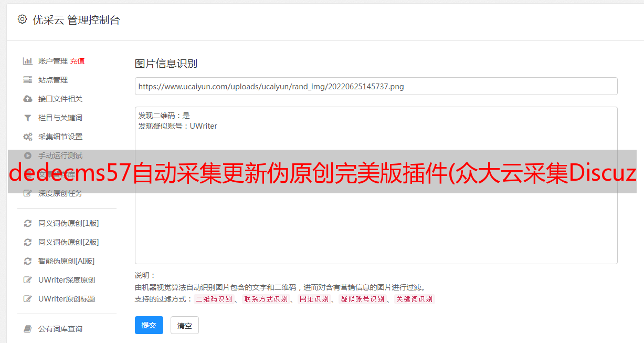Screen dimensions: 644x343
Task: Click the edit icon next to UWriter原创标题
Action: pyautogui.click(x=28, y=299)
